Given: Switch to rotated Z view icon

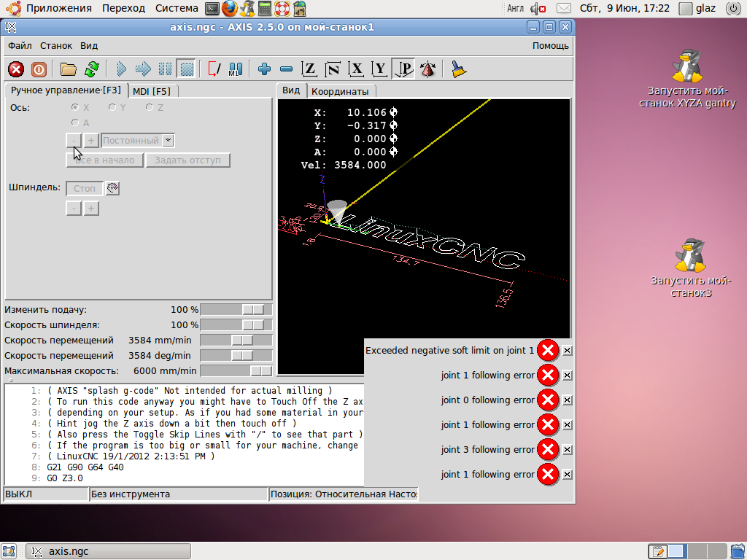Looking at the screenshot, I should pyautogui.click(x=333, y=69).
